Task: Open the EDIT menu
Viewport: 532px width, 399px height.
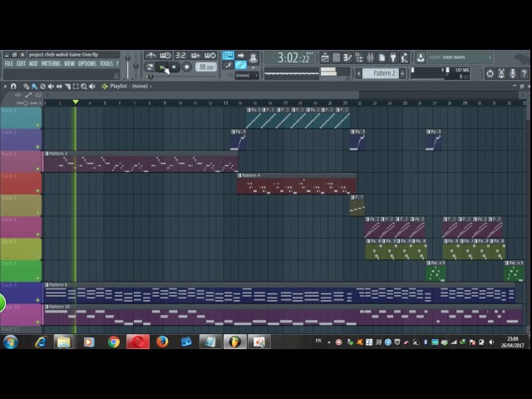Action: (x=21, y=64)
